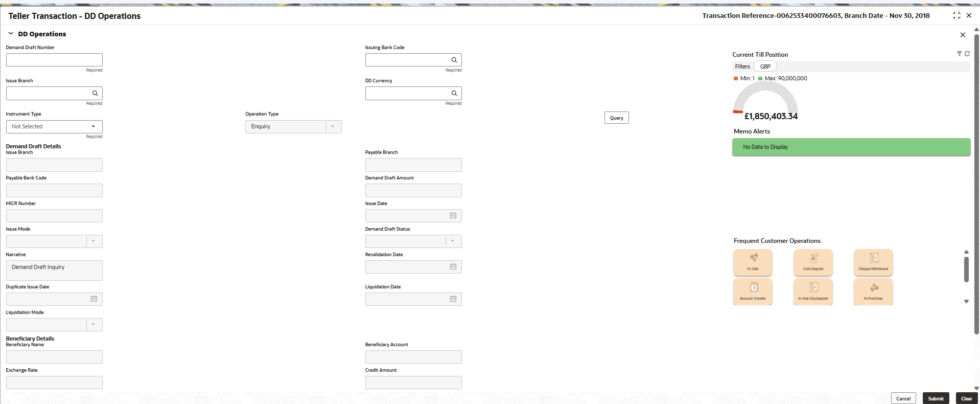Viewport: 980px width, 404px height.
Task: Expand the Operation Type Enquiry dropdown
Action: click(293, 127)
